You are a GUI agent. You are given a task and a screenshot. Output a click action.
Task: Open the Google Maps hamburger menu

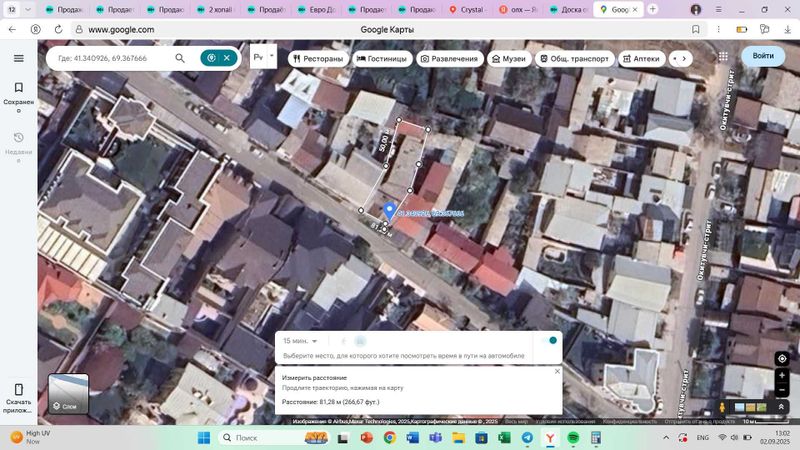[x=18, y=58]
